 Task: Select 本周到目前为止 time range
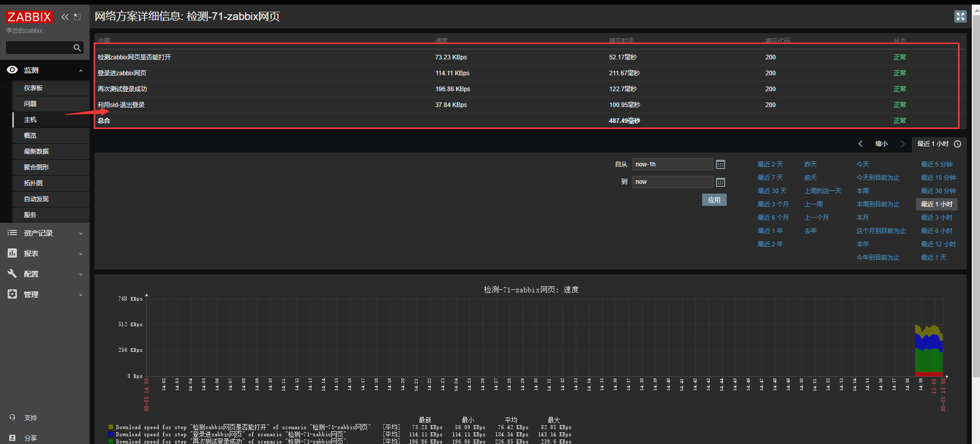tap(878, 204)
